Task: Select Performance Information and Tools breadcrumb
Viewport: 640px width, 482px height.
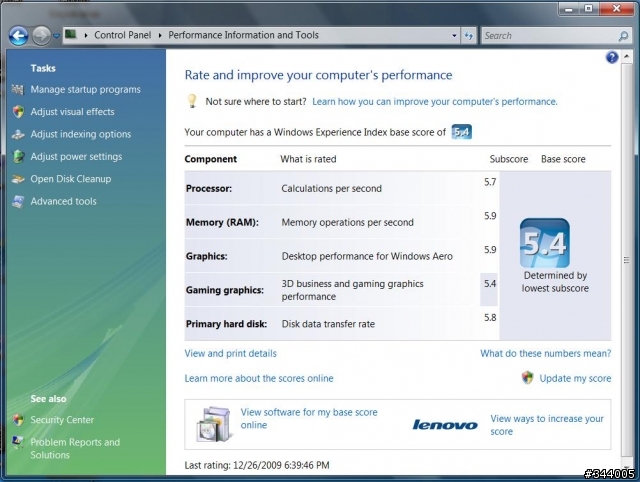Action: pos(243,35)
